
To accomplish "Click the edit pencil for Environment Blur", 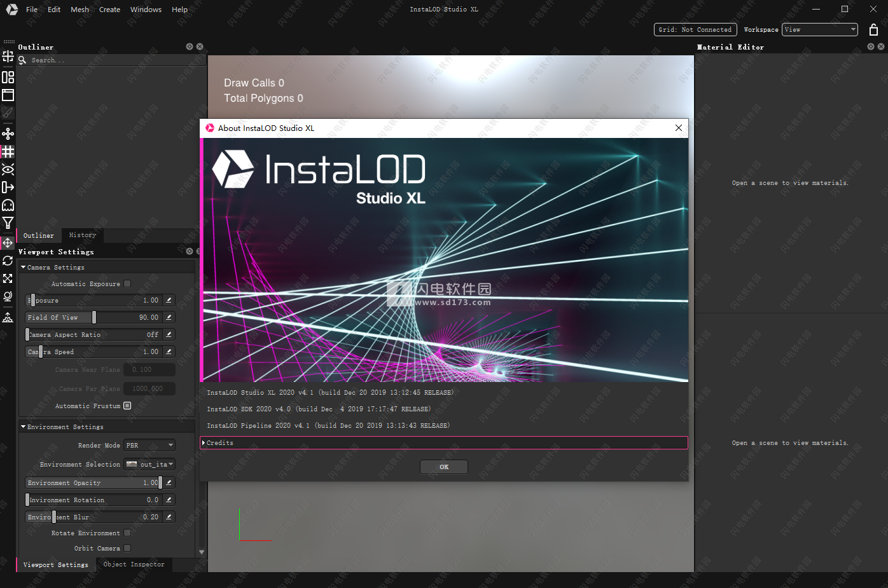I will click(x=169, y=517).
